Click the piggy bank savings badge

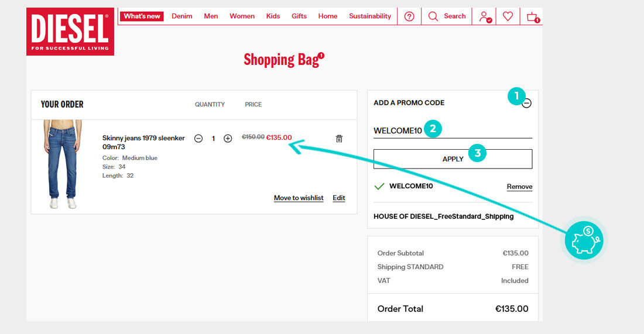tap(584, 240)
